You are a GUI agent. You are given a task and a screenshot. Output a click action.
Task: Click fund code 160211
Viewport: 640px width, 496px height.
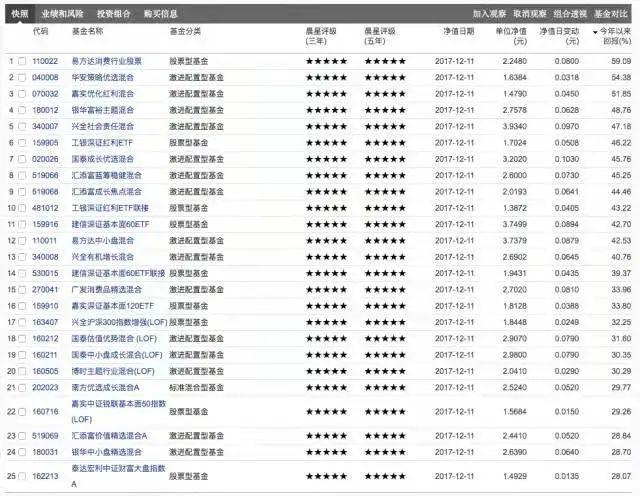(45, 355)
